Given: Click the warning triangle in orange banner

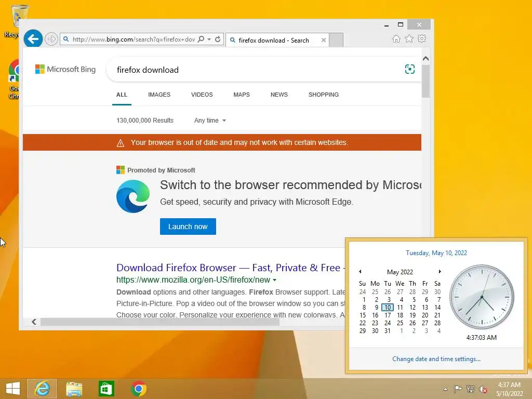Looking at the screenshot, I should point(121,143).
